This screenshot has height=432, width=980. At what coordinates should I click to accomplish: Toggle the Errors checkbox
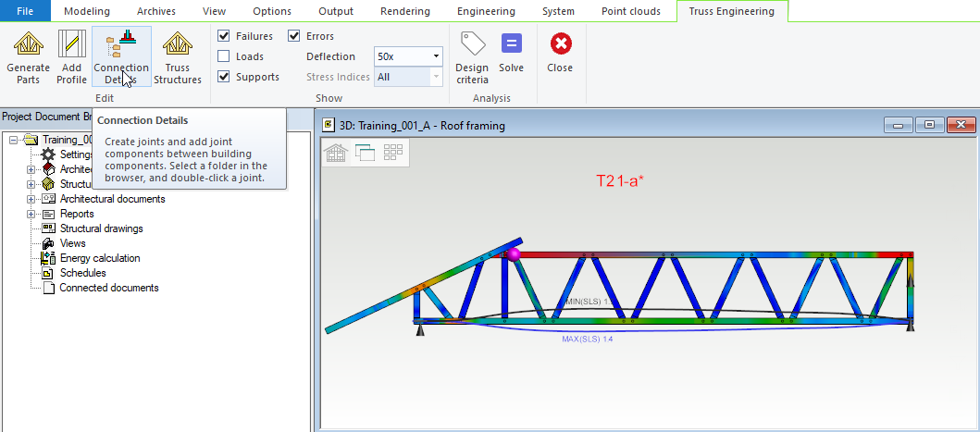pyautogui.click(x=294, y=36)
